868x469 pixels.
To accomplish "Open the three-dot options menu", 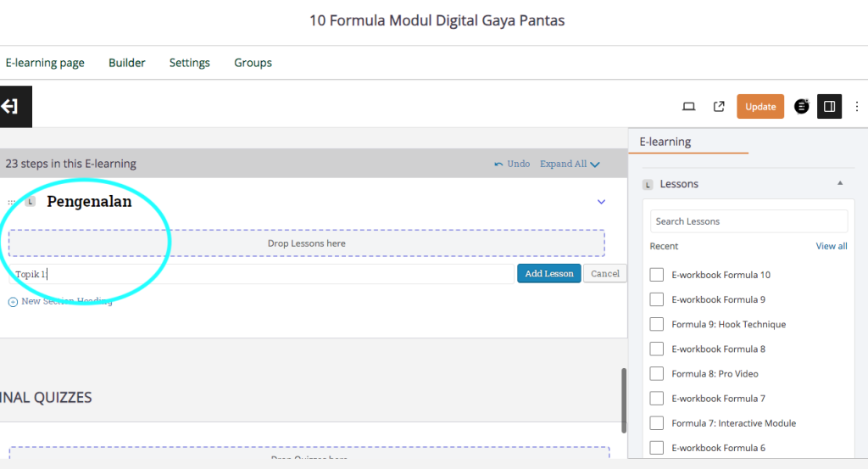I will (x=856, y=106).
